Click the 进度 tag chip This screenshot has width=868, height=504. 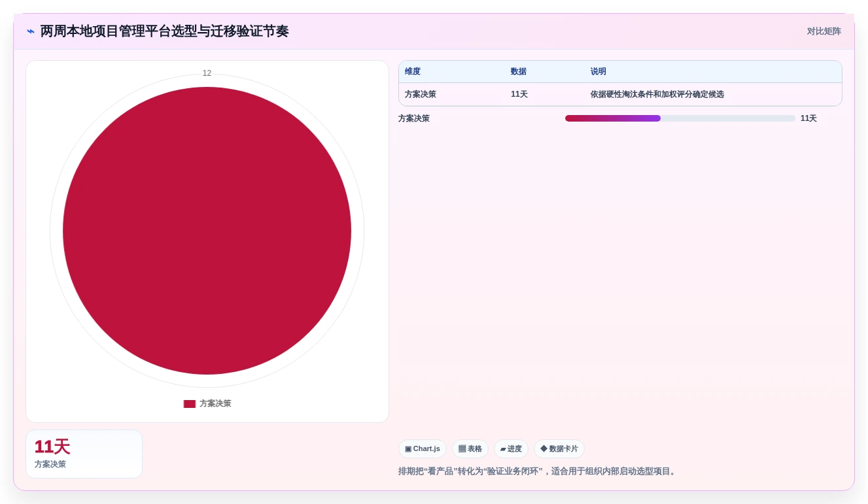(511, 449)
